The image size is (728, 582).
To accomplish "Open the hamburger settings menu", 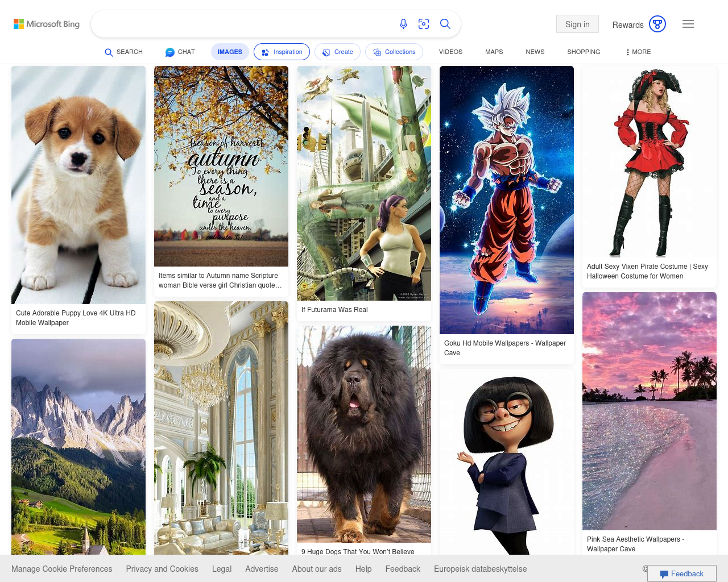I will point(688,24).
